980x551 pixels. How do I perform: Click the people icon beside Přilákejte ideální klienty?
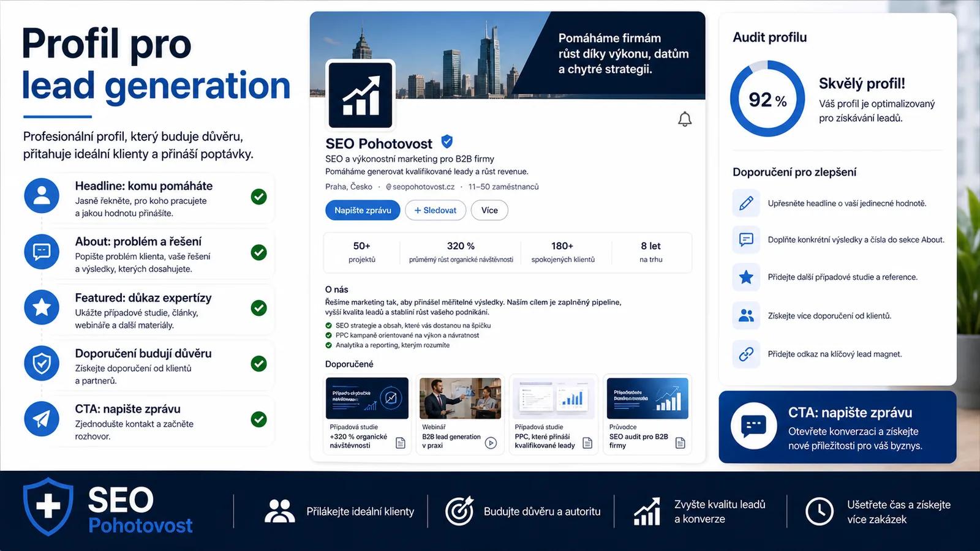[x=279, y=511]
